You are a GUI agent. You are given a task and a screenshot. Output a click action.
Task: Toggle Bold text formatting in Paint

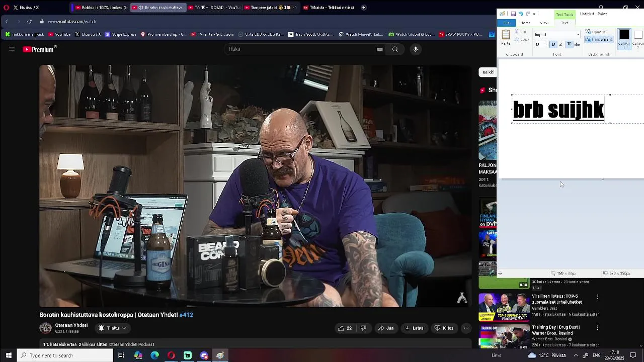tap(553, 44)
